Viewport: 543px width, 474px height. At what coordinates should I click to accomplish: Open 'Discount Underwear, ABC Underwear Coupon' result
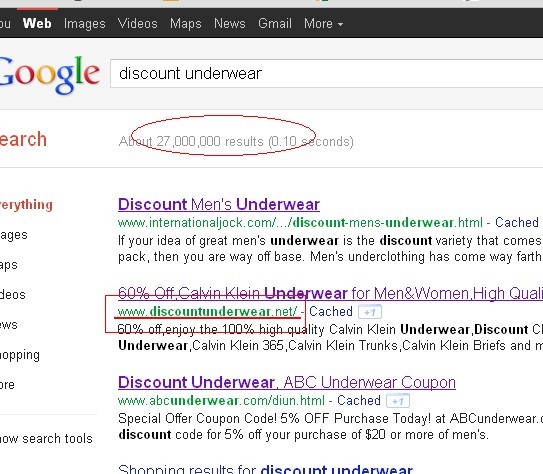[x=287, y=383]
